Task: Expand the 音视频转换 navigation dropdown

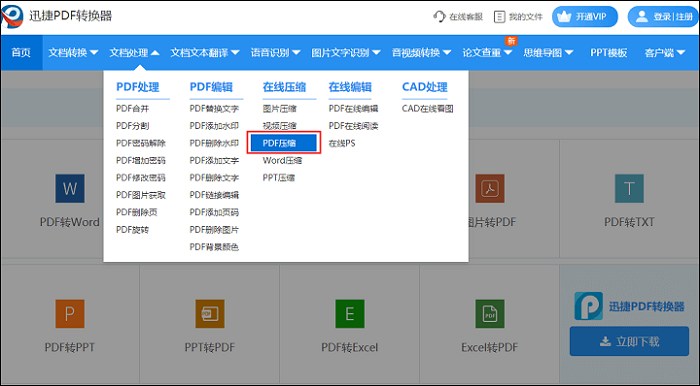Action: coord(421,53)
